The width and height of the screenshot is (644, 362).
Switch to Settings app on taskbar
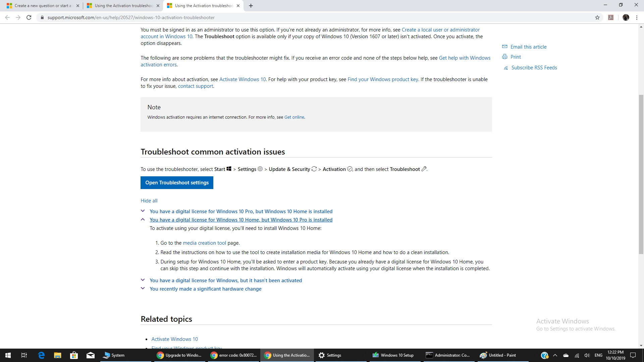pos(341,355)
